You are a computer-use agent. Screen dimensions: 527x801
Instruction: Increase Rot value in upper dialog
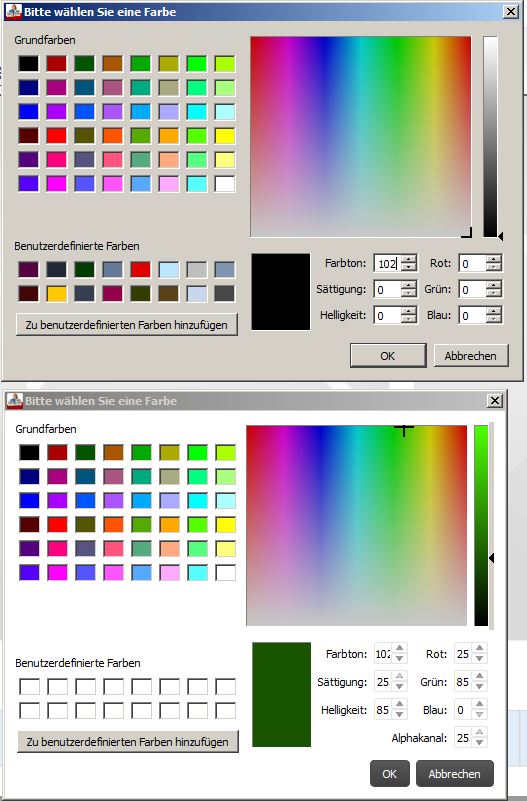point(493,260)
